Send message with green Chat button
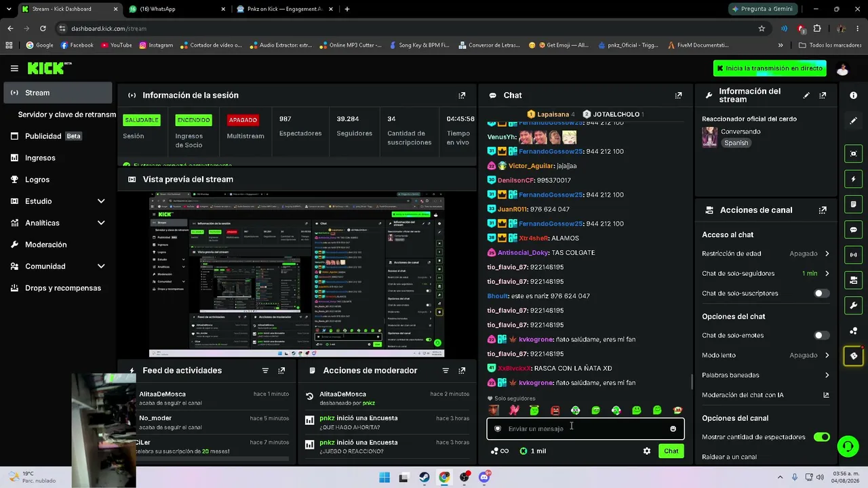 671,451
